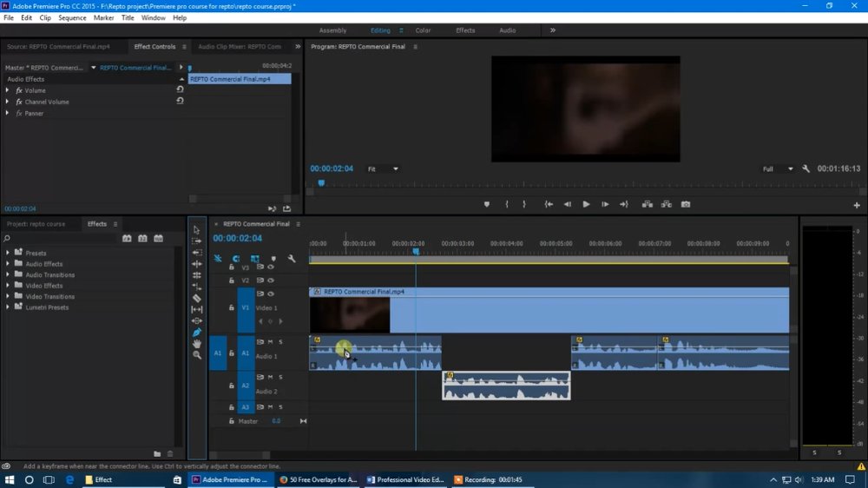Step back one frame in Program monitor
This screenshot has height=488, width=868.
(x=568, y=204)
